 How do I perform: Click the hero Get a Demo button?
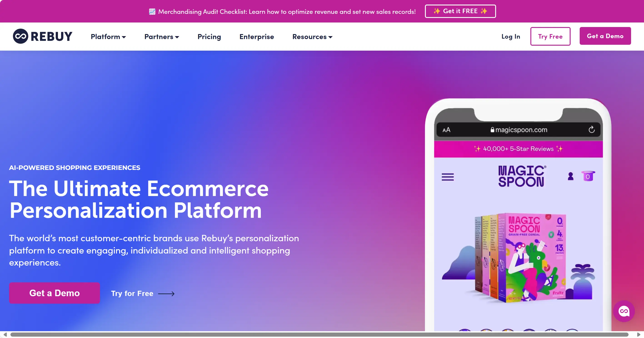coord(55,293)
